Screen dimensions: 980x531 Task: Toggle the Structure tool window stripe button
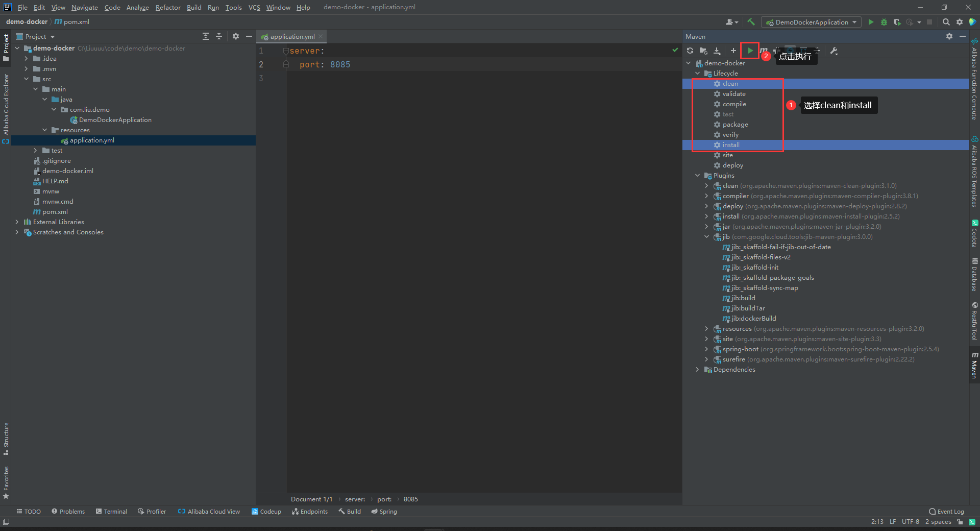(6, 439)
